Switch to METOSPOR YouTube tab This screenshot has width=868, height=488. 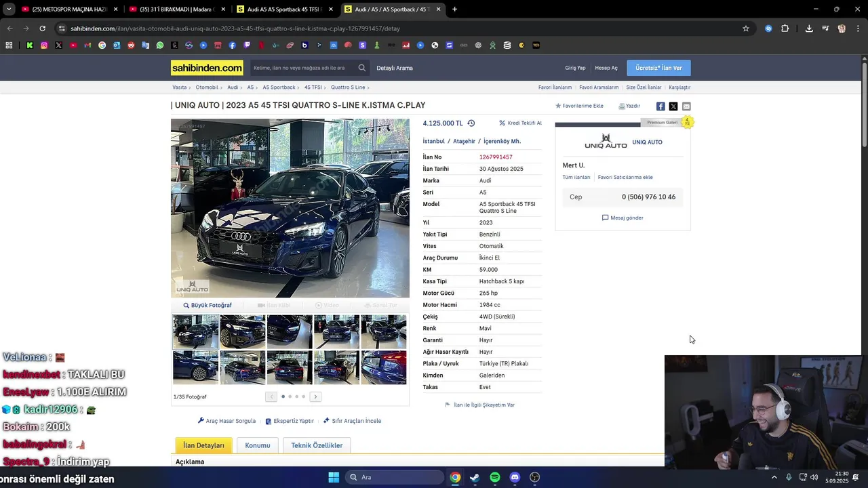71,9
